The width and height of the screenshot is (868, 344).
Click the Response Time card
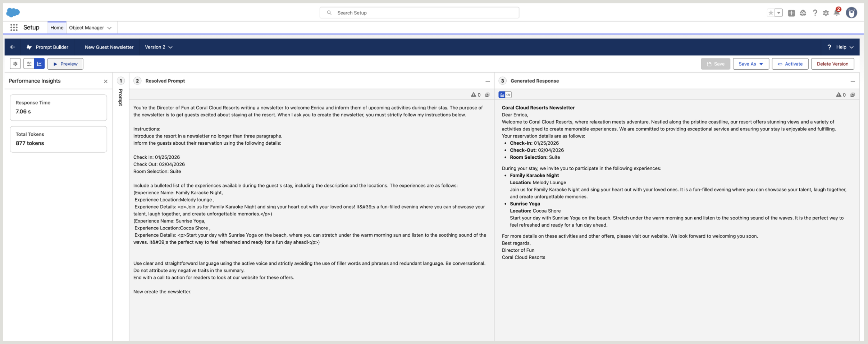point(58,107)
